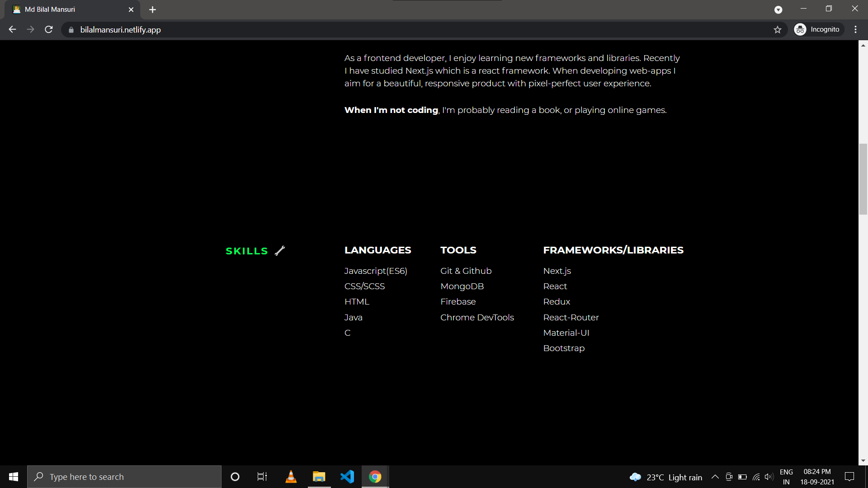Click the Windows search box

click(x=124, y=477)
